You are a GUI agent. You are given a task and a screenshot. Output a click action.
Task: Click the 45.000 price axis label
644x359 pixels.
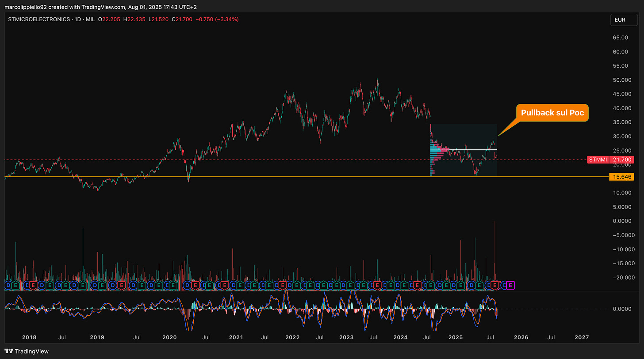coord(621,94)
